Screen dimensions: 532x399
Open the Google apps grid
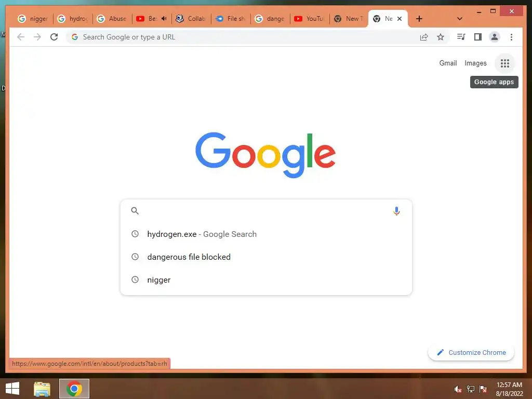pyautogui.click(x=505, y=63)
